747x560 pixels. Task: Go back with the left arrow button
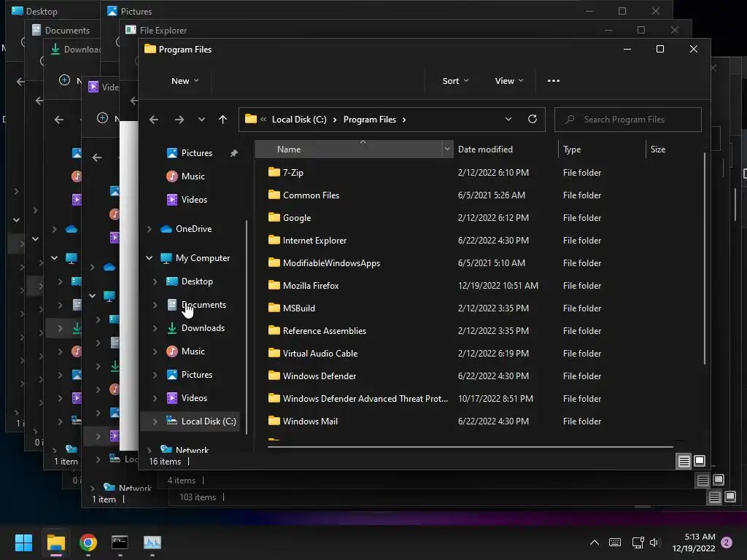tap(153, 120)
